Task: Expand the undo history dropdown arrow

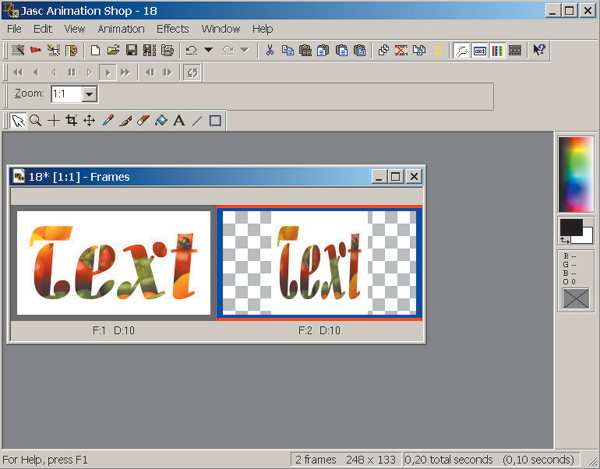Action: pyautogui.click(x=209, y=50)
